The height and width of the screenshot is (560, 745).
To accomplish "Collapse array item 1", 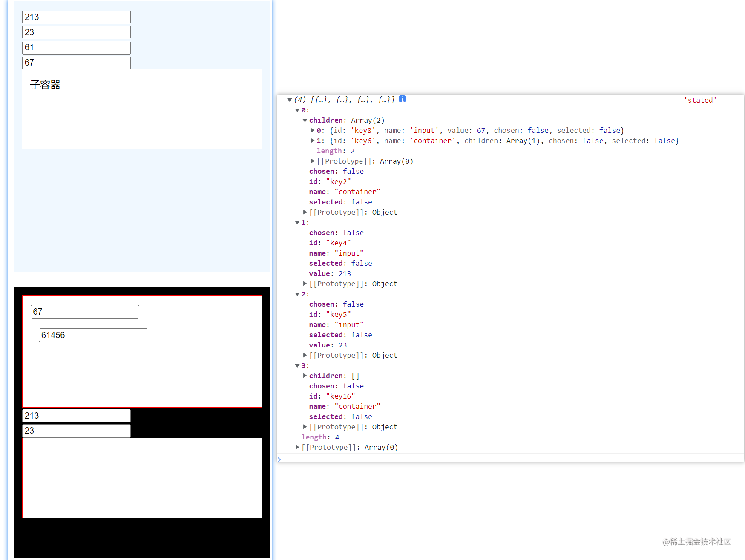I will [297, 223].
